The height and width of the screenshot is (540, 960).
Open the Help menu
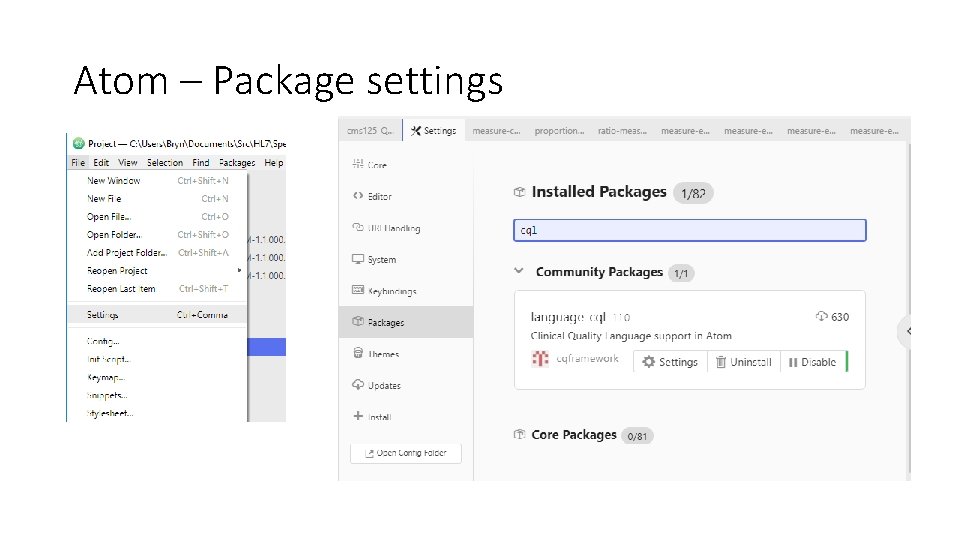[274, 163]
